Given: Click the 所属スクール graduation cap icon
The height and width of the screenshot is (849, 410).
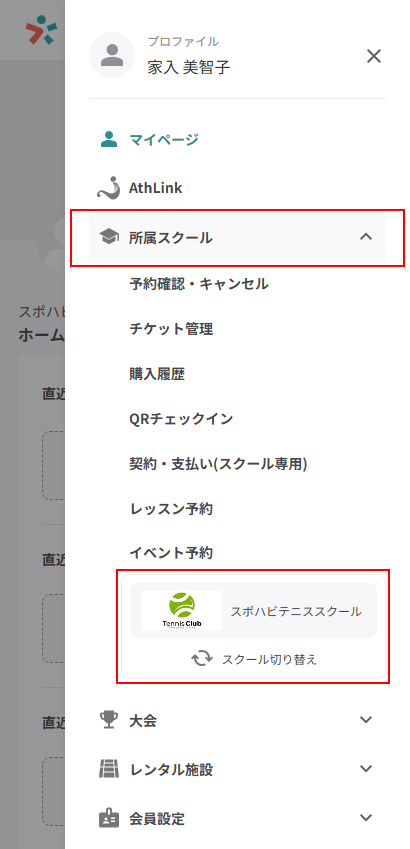Looking at the screenshot, I should click(x=109, y=237).
